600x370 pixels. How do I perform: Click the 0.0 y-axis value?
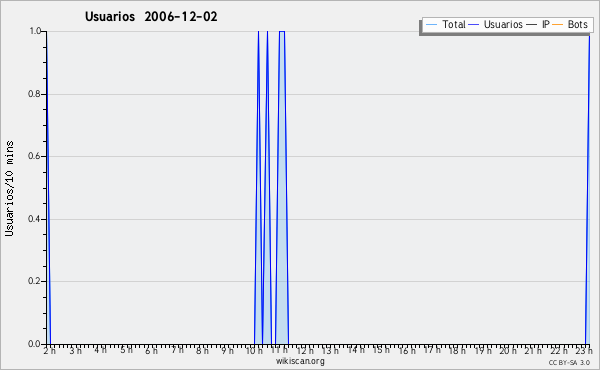coord(34,344)
